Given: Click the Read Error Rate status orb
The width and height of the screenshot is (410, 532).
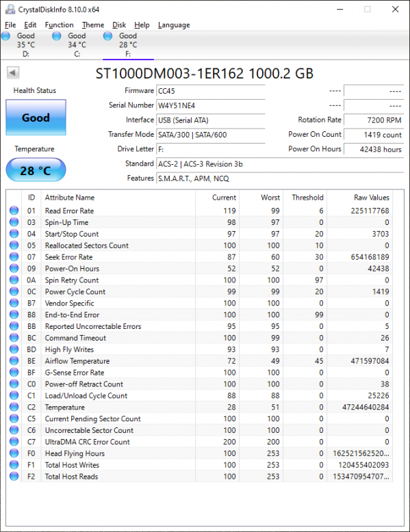Looking at the screenshot, I should coord(14,211).
